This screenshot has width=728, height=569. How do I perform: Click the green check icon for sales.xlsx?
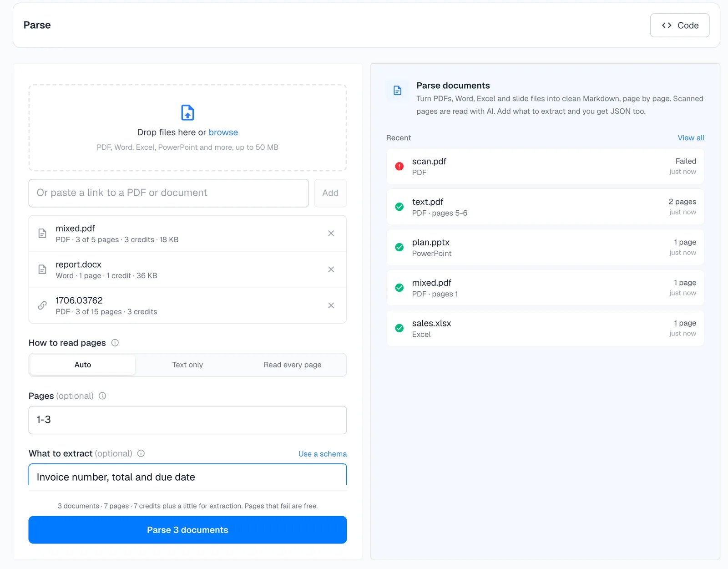[x=399, y=328]
